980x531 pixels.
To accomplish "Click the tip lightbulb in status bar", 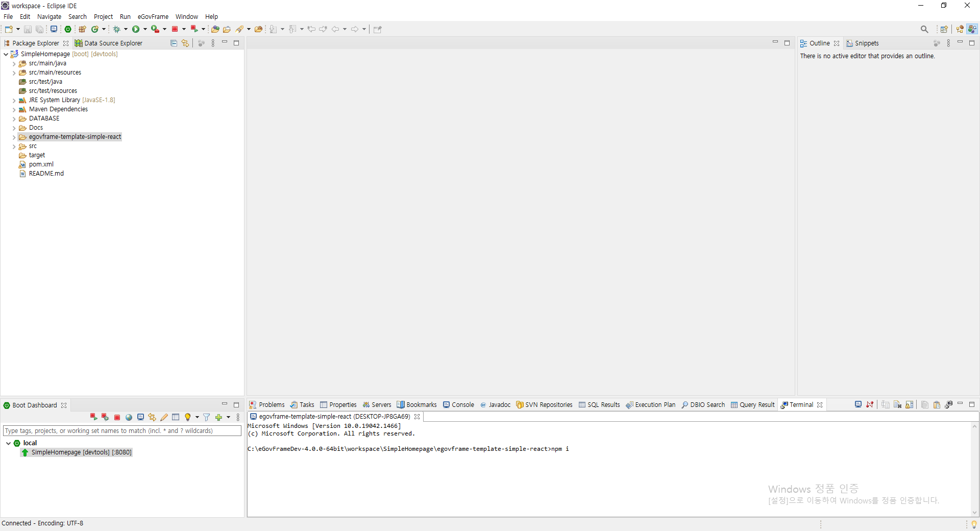I will [974, 524].
